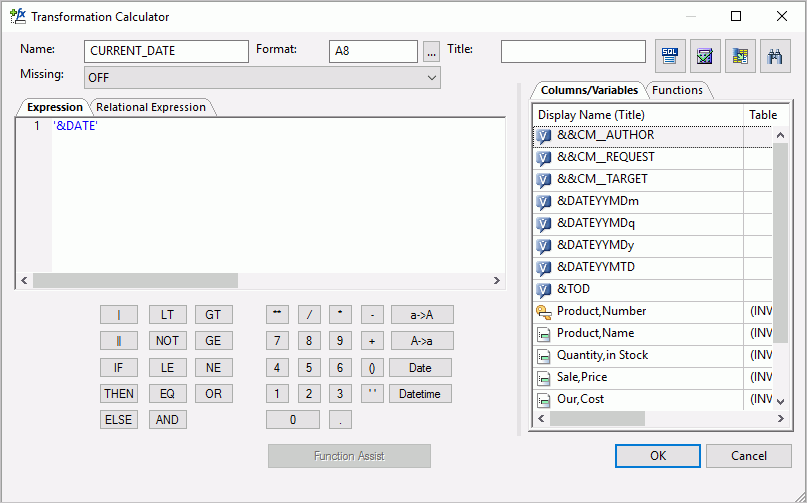This screenshot has width=807, height=503.
Task: Switch to the Expression tab
Action: point(55,107)
